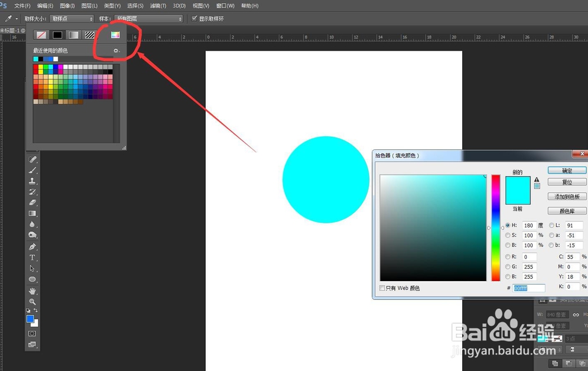Click the 添加到色板 button
The image size is (588, 371).
[567, 196]
